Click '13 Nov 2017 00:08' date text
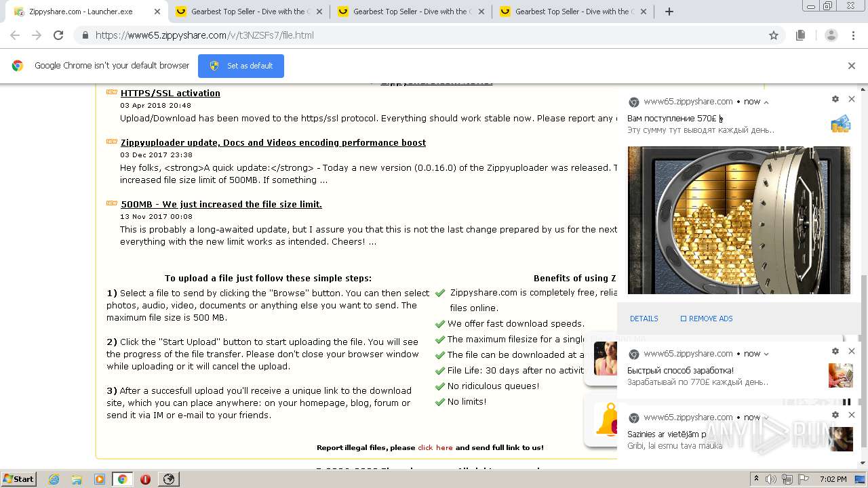This screenshot has height=488, width=868. 157,217
